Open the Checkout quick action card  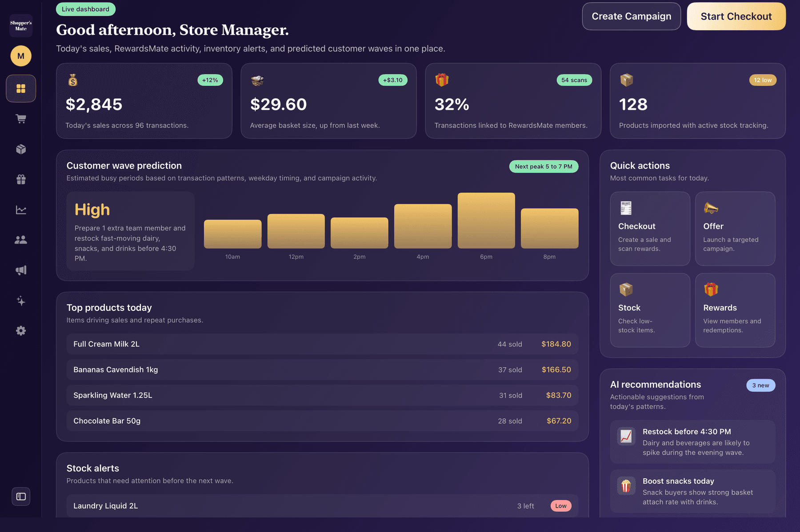650,229
